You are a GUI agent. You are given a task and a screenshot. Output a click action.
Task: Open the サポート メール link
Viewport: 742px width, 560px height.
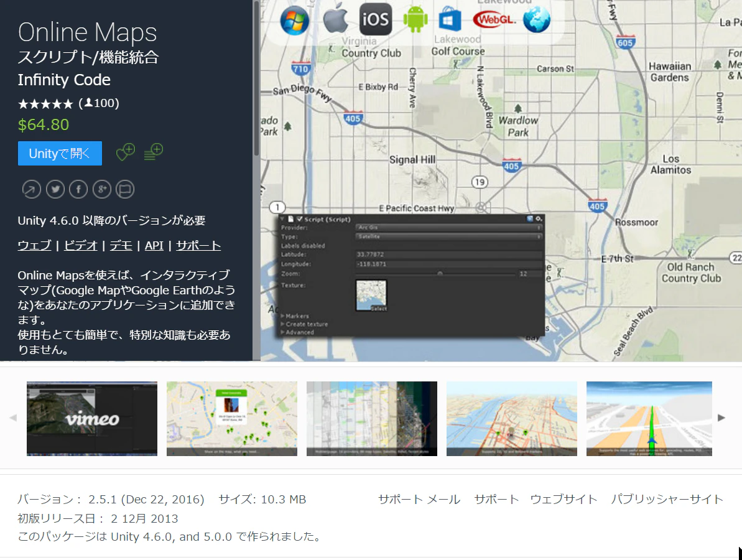pyautogui.click(x=419, y=500)
